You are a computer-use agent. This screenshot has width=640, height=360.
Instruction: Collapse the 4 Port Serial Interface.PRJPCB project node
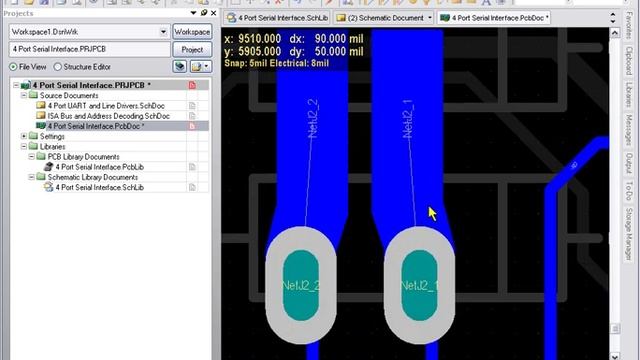pyautogui.click(x=16, y=85)
